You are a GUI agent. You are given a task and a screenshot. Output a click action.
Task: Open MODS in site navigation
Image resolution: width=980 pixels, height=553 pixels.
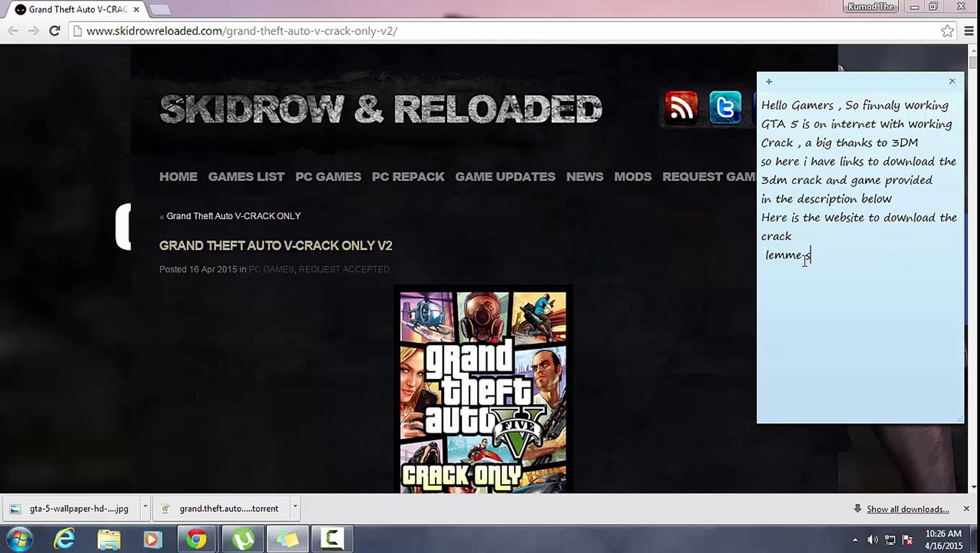tap(633, 177)
